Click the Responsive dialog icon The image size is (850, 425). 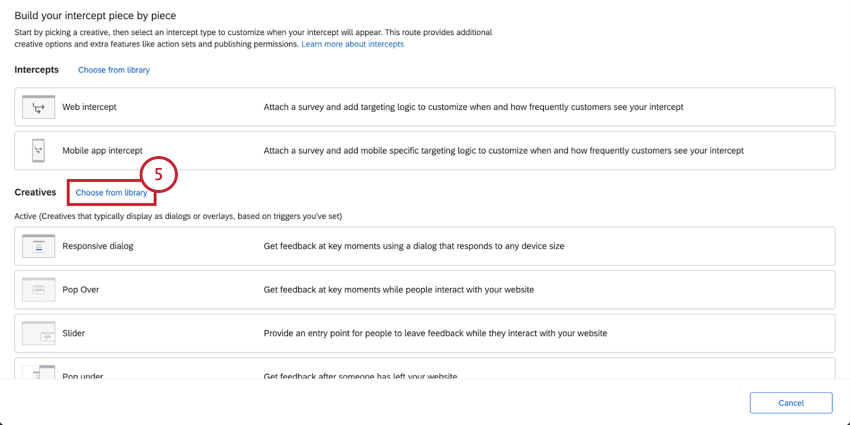pos(38,245)
